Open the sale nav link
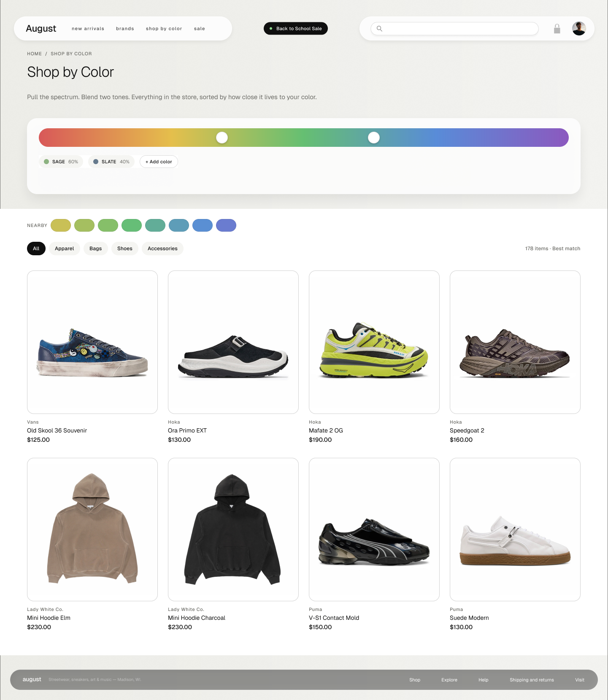This screenshot has height=700, width=608. click(x=200, y=29)
